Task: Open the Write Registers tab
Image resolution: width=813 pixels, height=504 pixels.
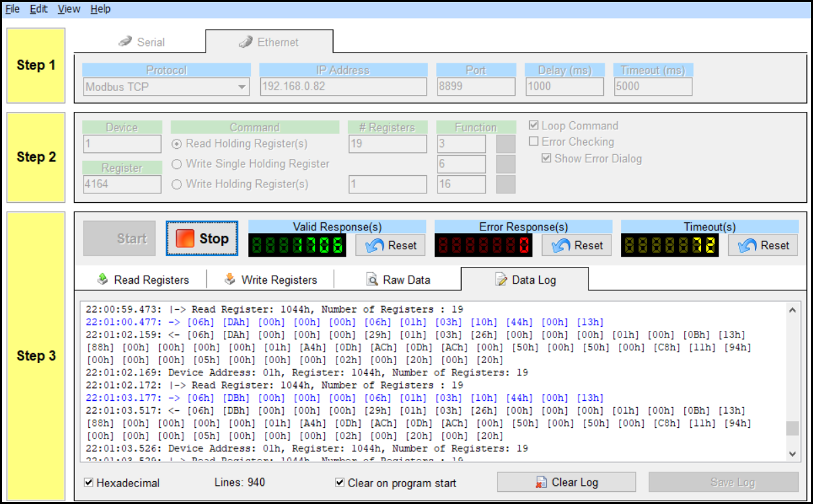Action: click(x=270, y=280)
